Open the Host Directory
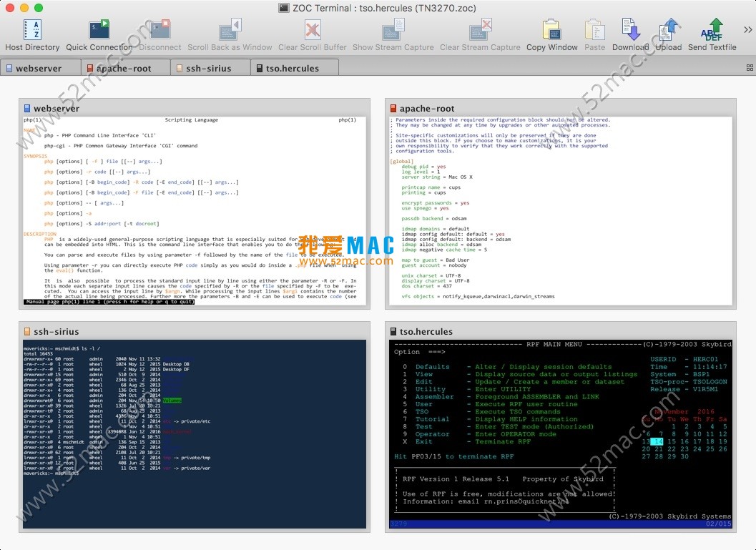Viewport: 756px width, 550px height. (x=32, y=35)
